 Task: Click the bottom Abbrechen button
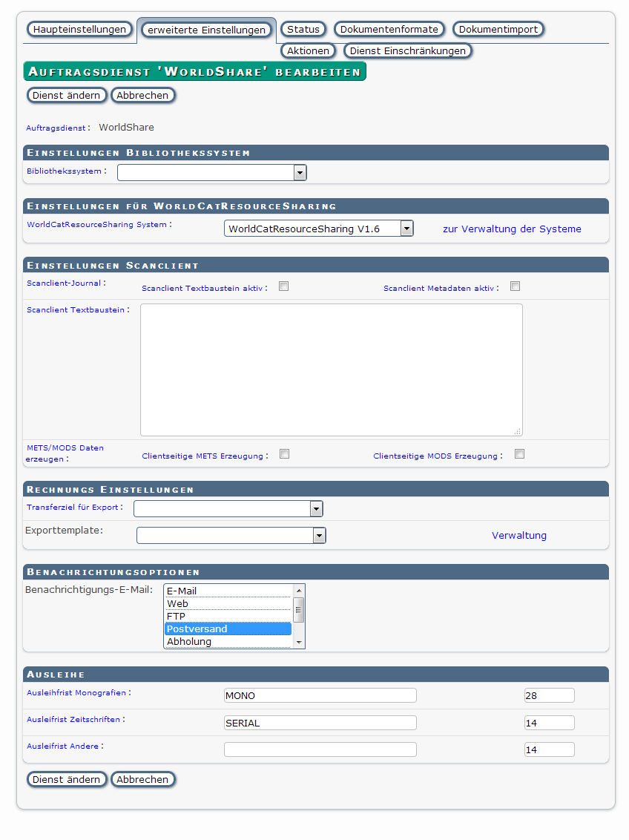coord(142,779)
